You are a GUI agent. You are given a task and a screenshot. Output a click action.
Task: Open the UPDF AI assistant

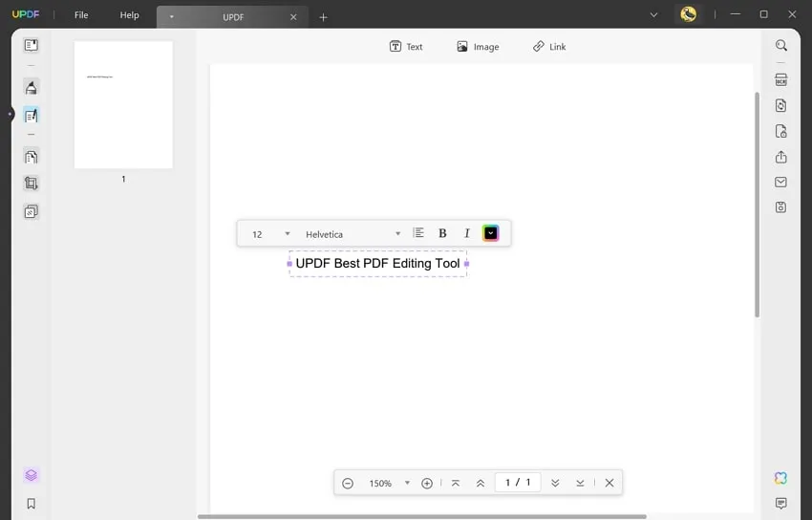[x=780, y=478]
